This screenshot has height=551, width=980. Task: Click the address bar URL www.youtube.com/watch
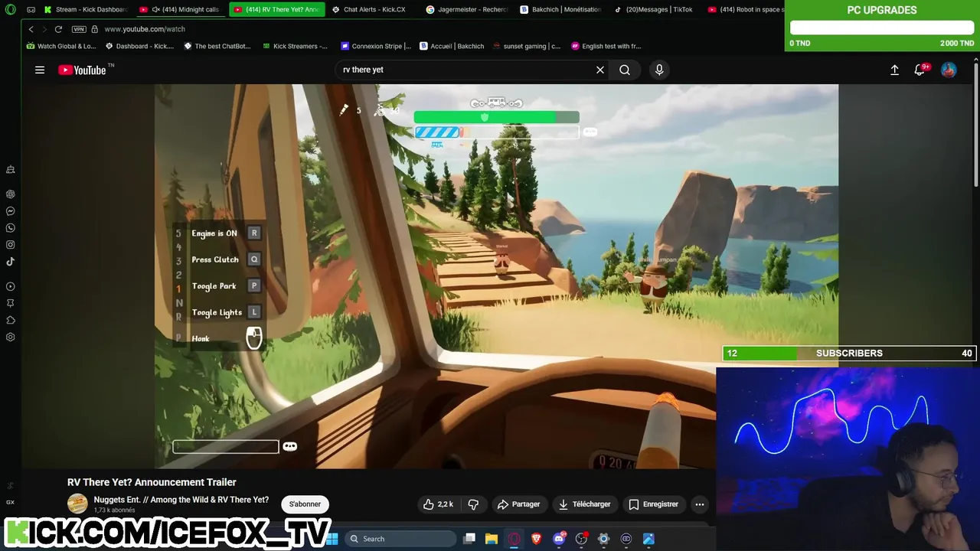tap(145, 29)
